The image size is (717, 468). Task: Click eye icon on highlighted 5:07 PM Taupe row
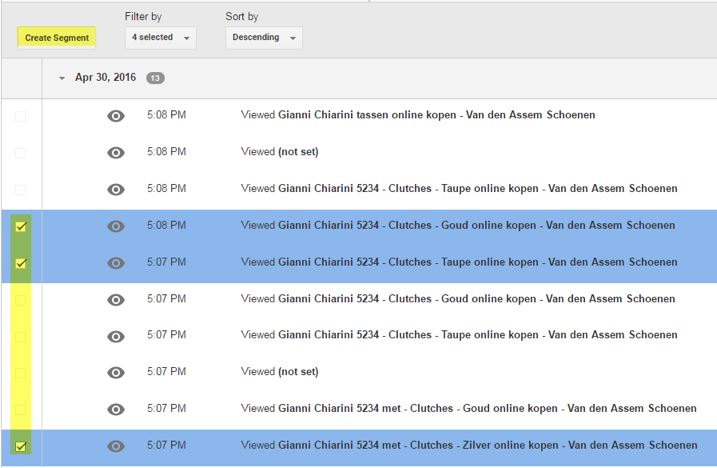(116, 263)
